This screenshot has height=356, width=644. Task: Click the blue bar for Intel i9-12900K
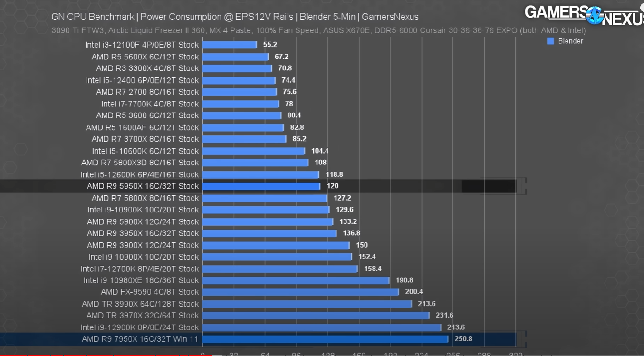(322, 327)
